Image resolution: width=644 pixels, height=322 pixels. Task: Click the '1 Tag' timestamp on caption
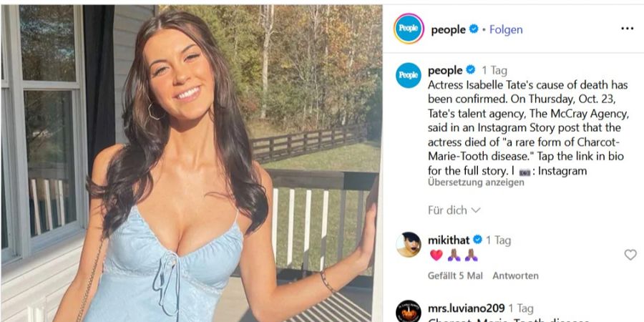coord(494,70)
